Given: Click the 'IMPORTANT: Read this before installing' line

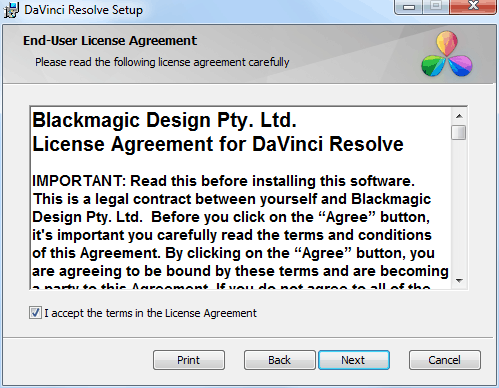Looking at the screenshot, I should pos(223,181).
